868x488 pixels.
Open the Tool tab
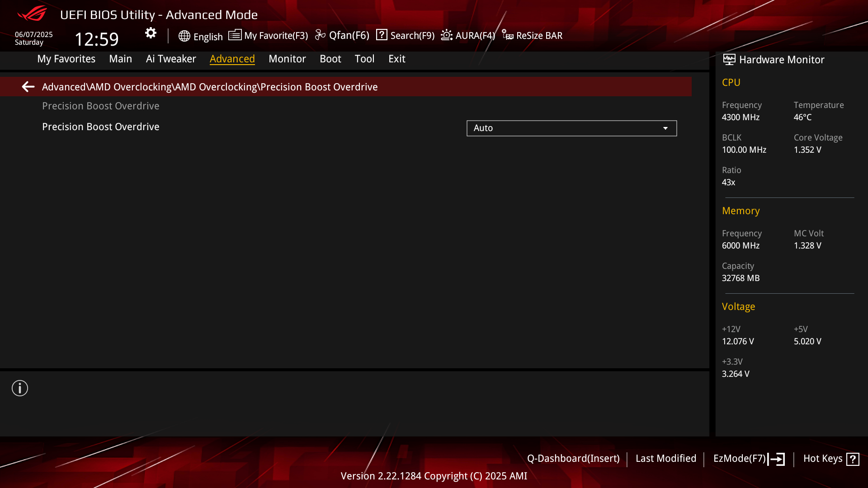point(364,59)
